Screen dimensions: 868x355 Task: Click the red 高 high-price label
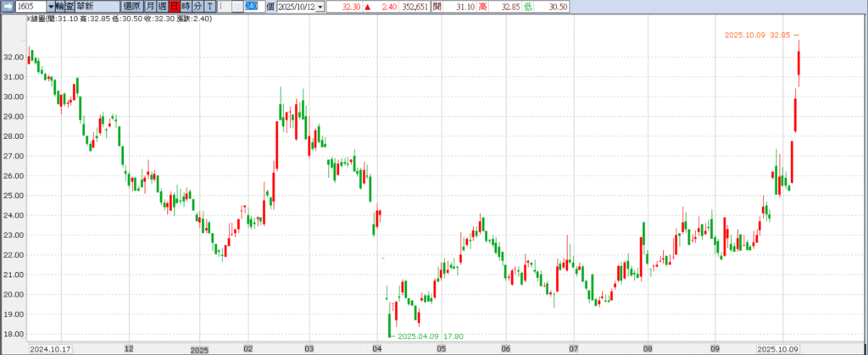coord(482,6)
